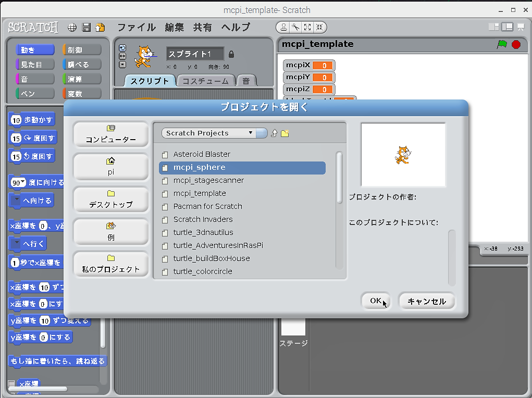Select Scratch Invaders project file
The image size is (532, 398).
pyautogui.click(x=242, y=219)
